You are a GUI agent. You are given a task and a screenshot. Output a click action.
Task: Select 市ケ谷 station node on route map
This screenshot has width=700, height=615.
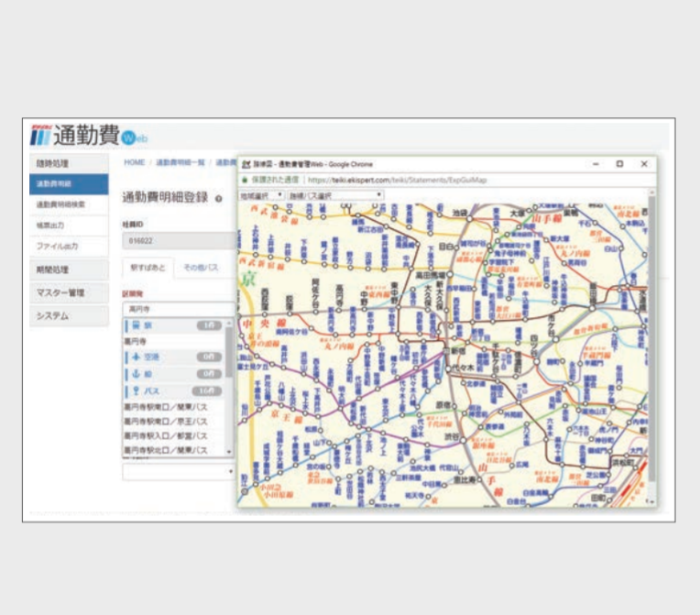(555, 339)
